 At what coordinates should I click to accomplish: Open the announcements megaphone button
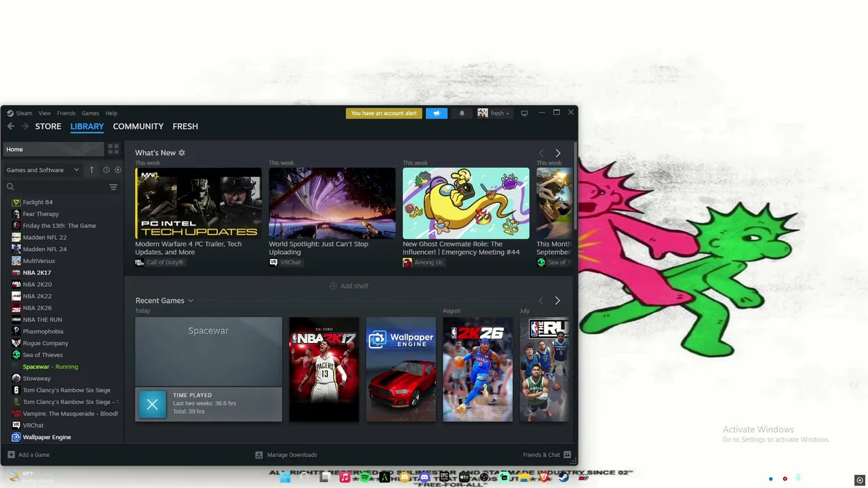(437, 113)
